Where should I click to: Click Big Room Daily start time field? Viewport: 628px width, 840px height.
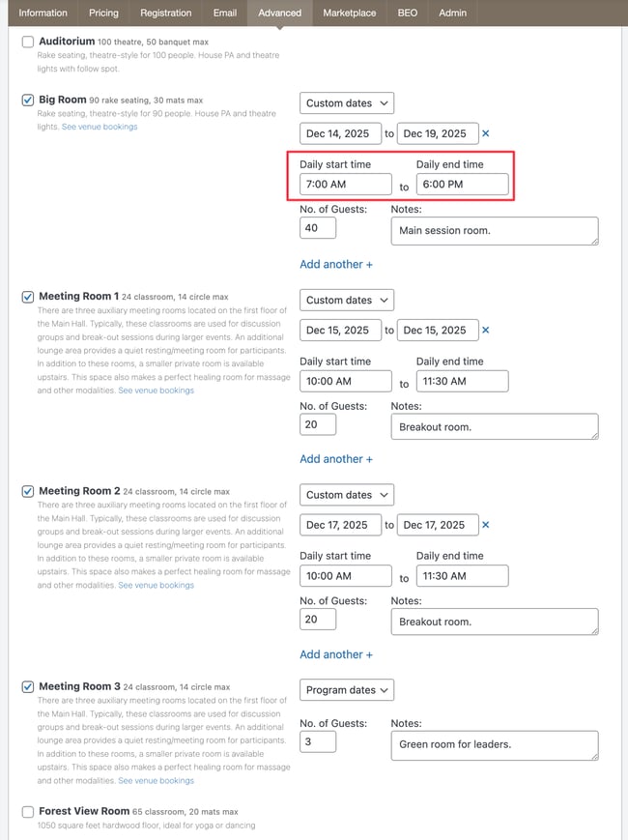[345, 185]
